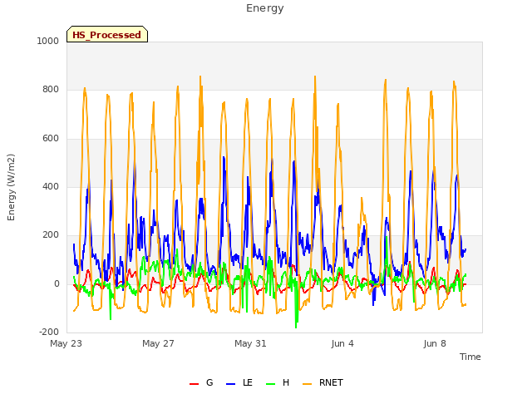This screenshot has height=399, width=532.
Task: Click the 1000 y-axis tick label
Action: [x=48, y=41]
